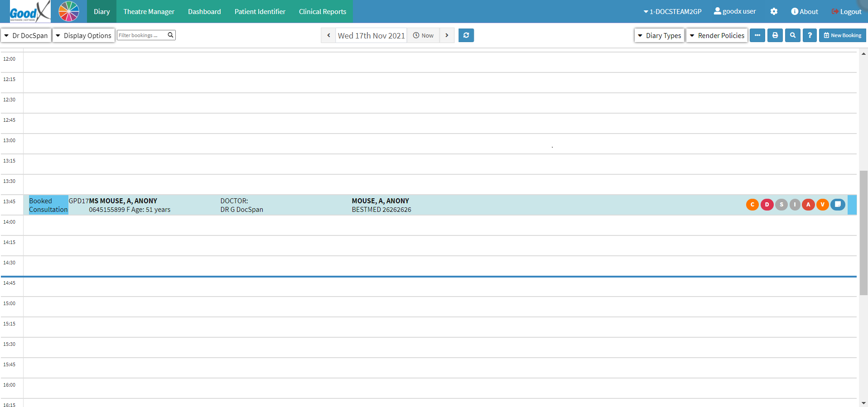The width and height of the screenshot is (868, 407).
Task: Expand the Diary Types dropdown
Action: coord(659,35)
